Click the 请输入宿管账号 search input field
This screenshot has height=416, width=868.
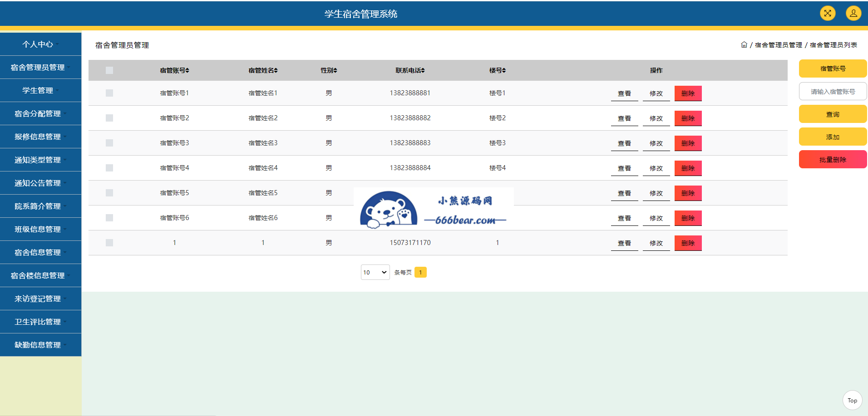pyautogui.click(x=833, y=91)
